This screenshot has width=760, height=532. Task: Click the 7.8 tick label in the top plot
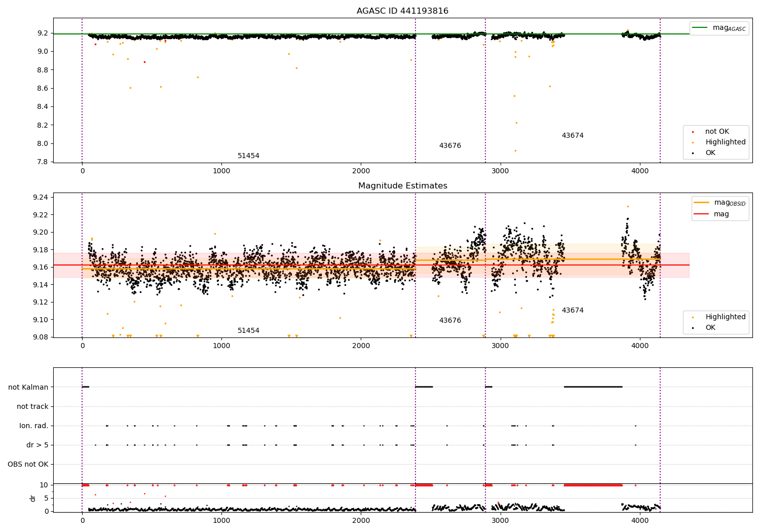(42, 162)
